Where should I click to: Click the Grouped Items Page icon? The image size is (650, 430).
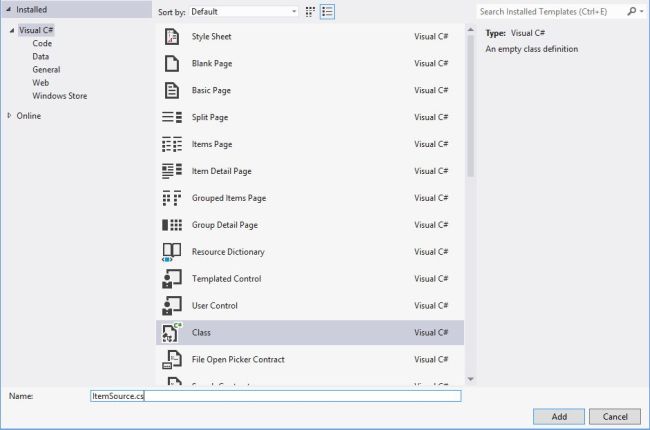(172, 198)
